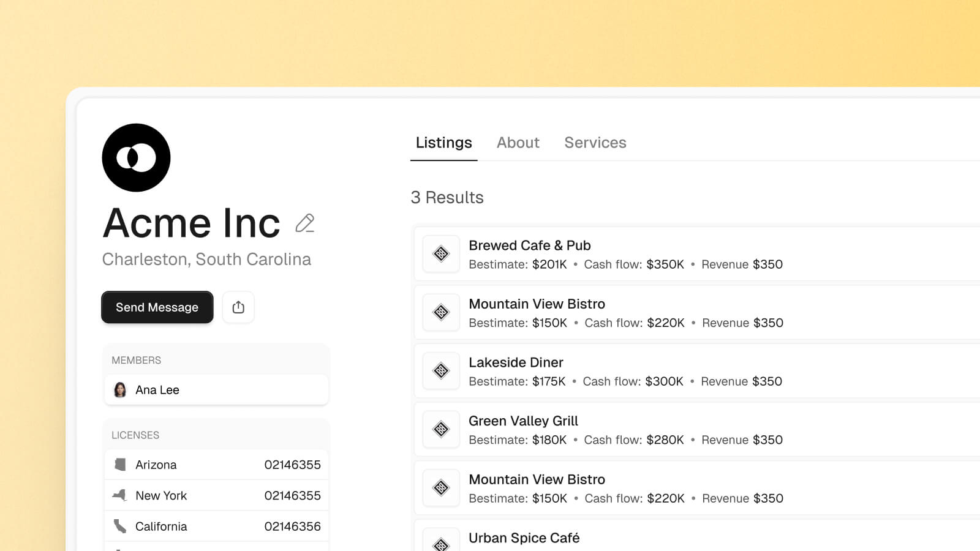
Task: Open the Lakeside Diner listing title
Action: [x=516, y=362]
